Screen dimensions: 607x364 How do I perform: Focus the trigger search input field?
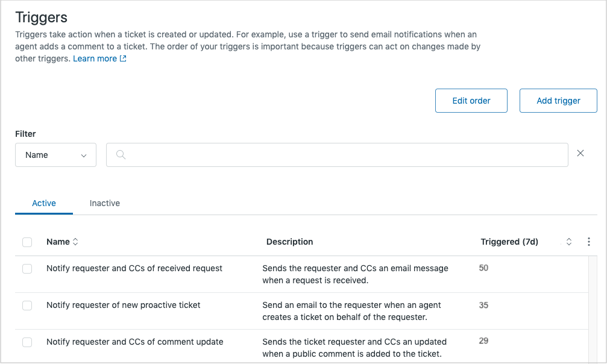344,155
